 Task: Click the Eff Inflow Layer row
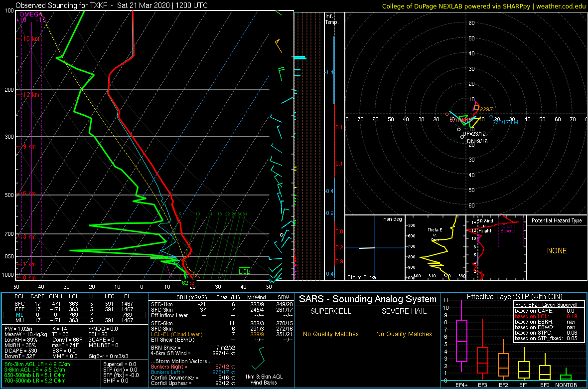(222, 314)
